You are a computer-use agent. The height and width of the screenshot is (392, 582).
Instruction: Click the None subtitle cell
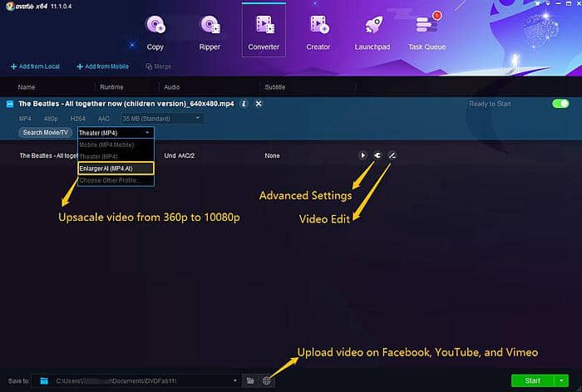(x=272, y=156)
